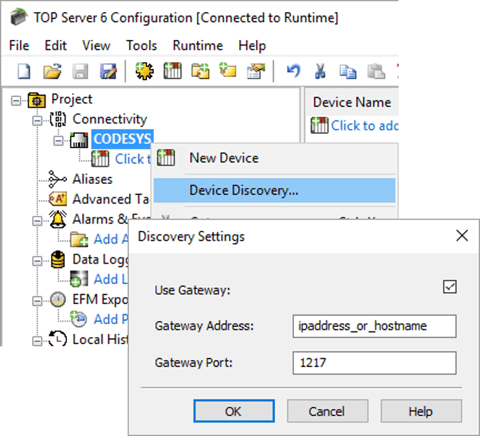This screenshot has height=436, width=480.
Task: Open the Tools menu
Action: (141, 45)
